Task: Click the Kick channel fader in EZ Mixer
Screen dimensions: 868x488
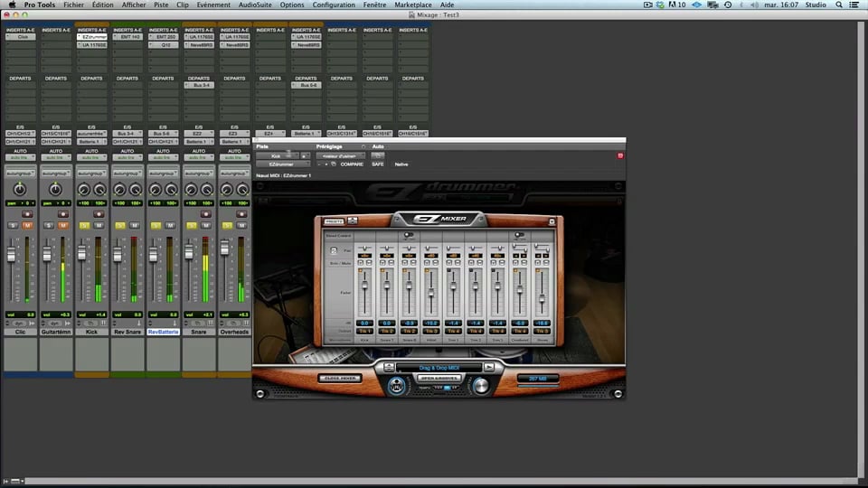Action: point(364,286)
